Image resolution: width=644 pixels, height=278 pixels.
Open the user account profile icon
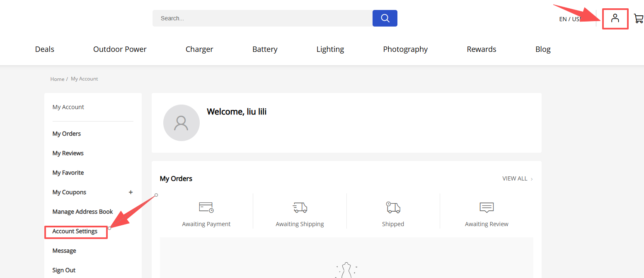pos(615,18)
